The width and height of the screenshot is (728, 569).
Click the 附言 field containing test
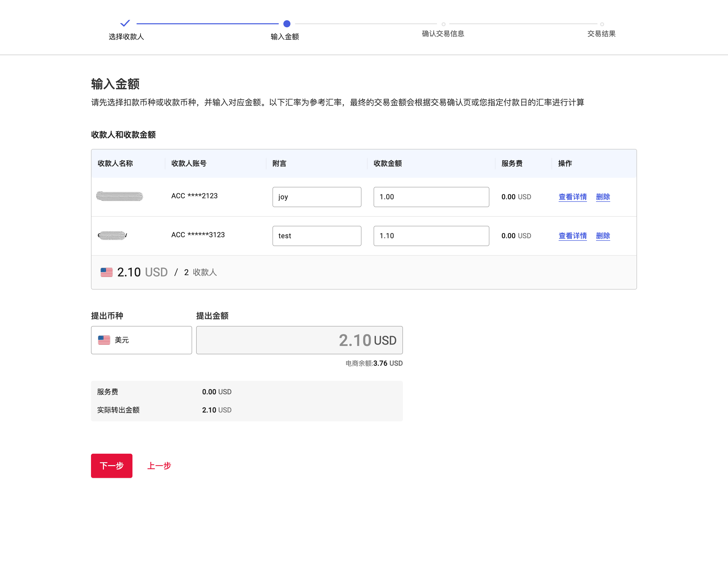point(317,236)
